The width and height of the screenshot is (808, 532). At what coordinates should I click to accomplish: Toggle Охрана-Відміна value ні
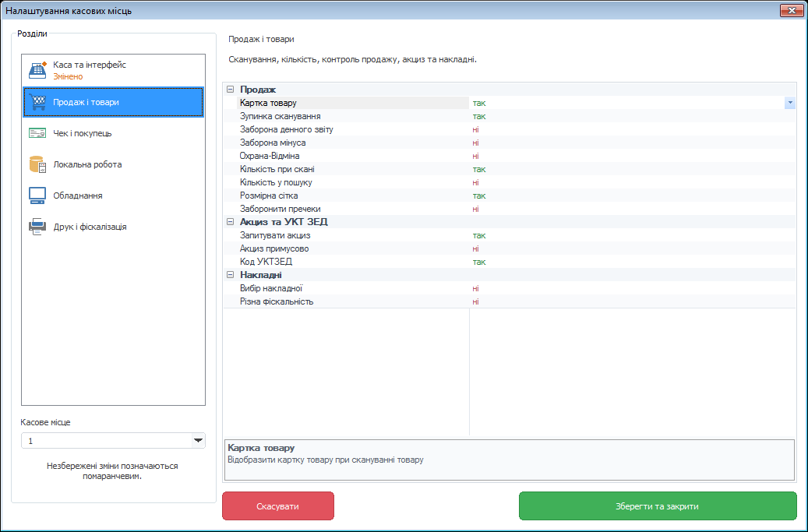click(x=475, y=156)
